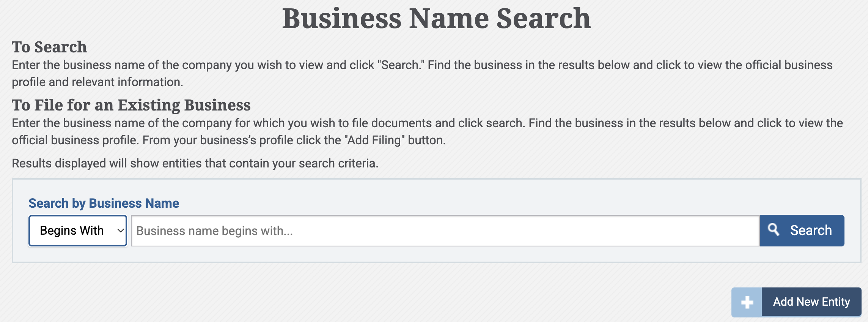Click the To File for an Existing Business heading

131,105
